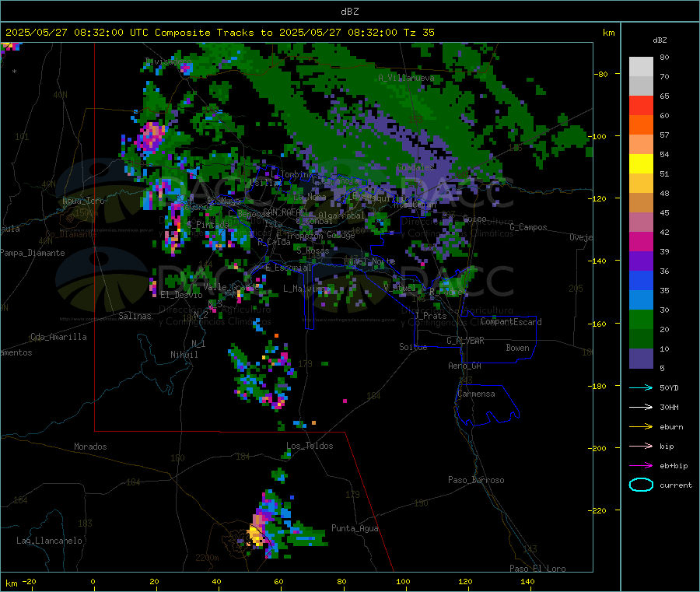Pick the 5-10 dBZ purple swatch
This screenshot has width=700, height=592.
(x=641, y=359)
